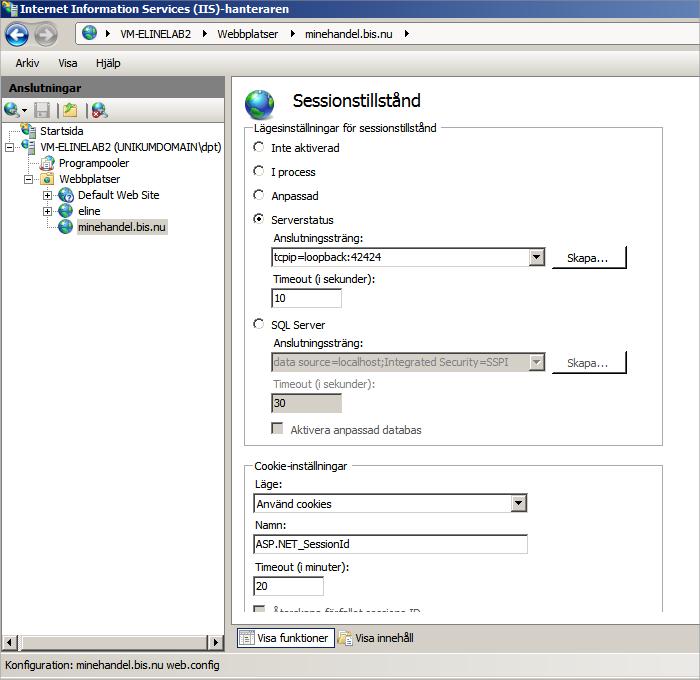Open the connect globe icon in Anslutningar toolbar
700x680 pixels.
tap(11, 110)
